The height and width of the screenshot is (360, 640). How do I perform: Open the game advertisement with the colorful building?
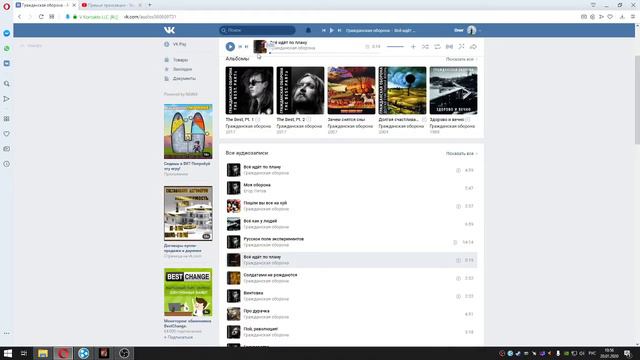(188, 131)
